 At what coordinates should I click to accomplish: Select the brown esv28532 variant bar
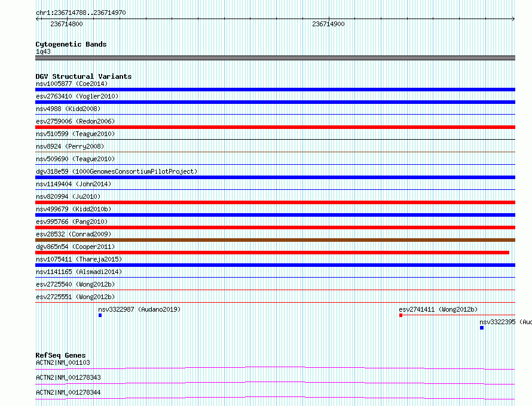(275, 240)
